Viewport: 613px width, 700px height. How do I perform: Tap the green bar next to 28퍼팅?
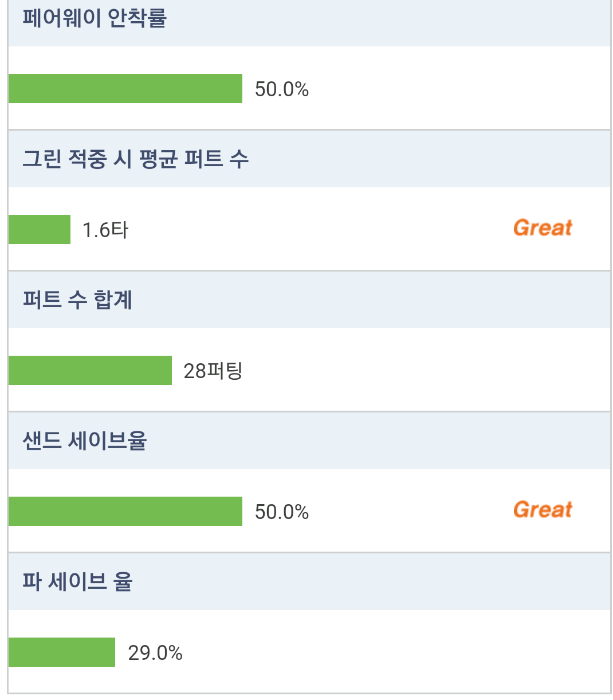pos(90,371)
